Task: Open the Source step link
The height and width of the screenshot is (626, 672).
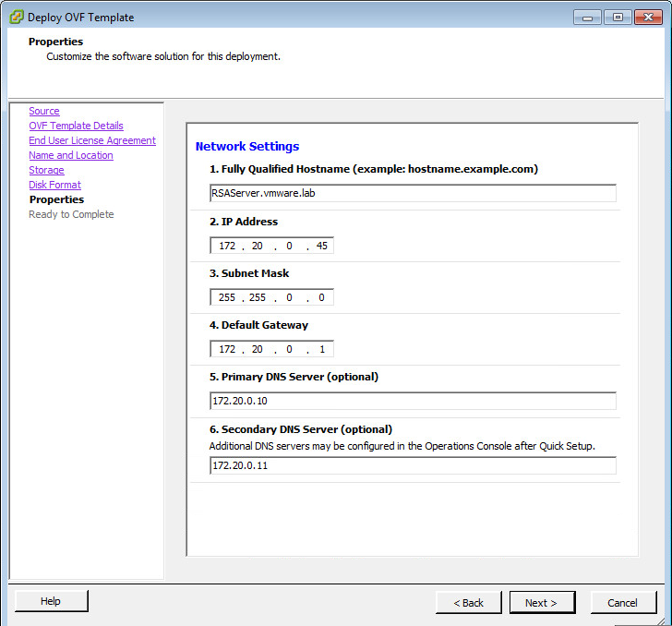Action: coord(44,111)
